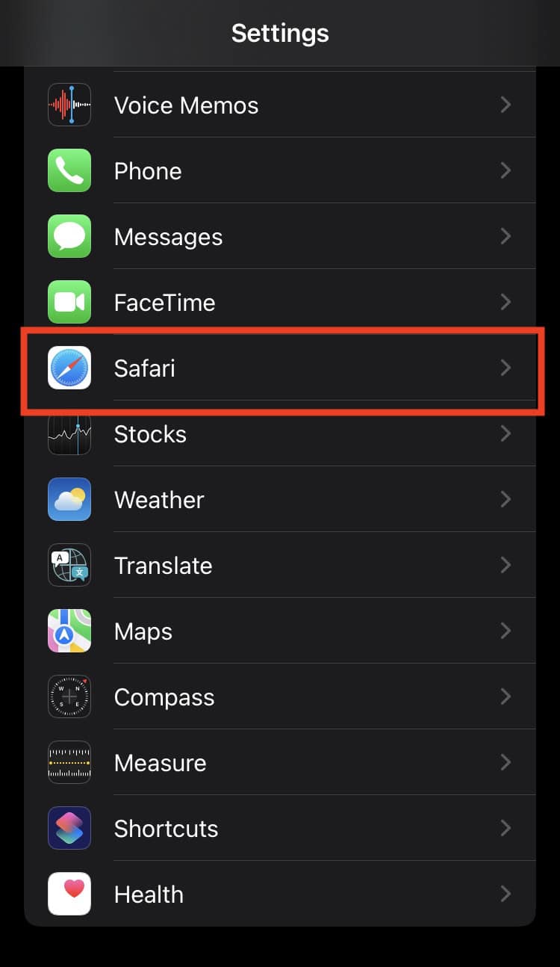Tap the Settings title header
560x967 pixels.
(280, 33)
